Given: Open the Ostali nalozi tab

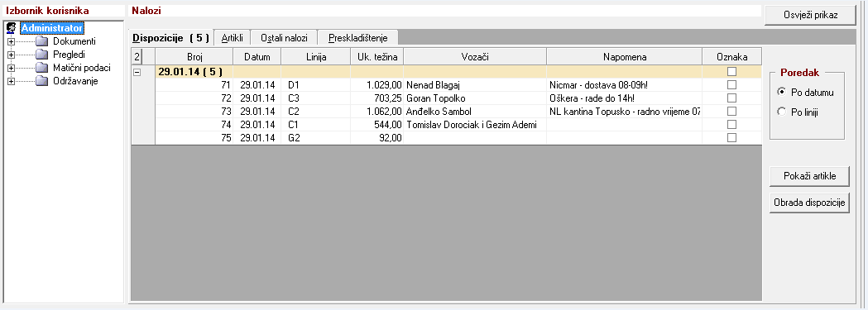Looking at the screenshot, I should tap(284, 38).
